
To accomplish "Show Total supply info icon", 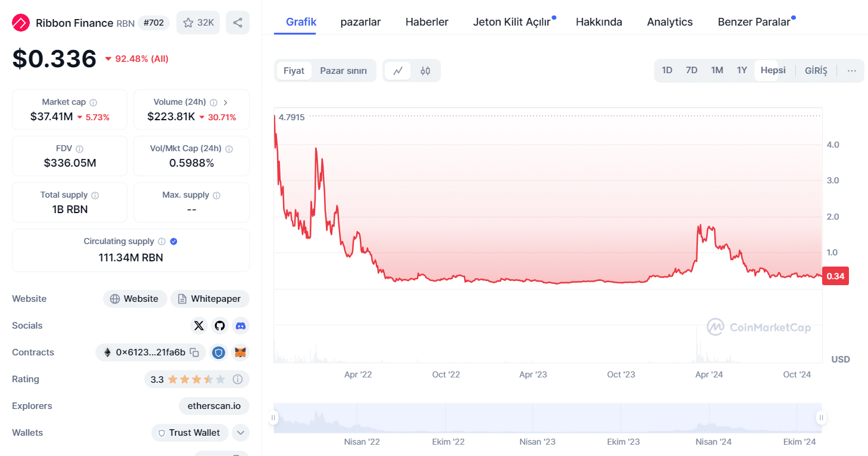I will coord(95,195).
